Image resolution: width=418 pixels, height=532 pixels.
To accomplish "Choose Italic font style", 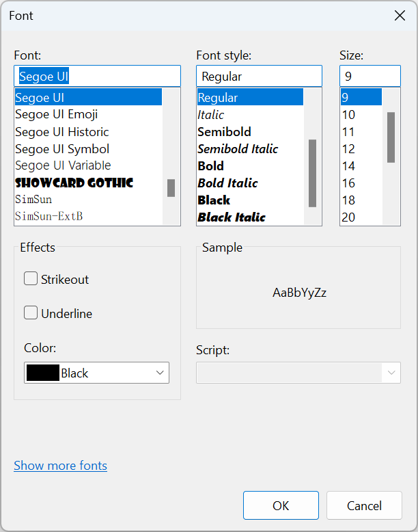I will tap(250, 114).
